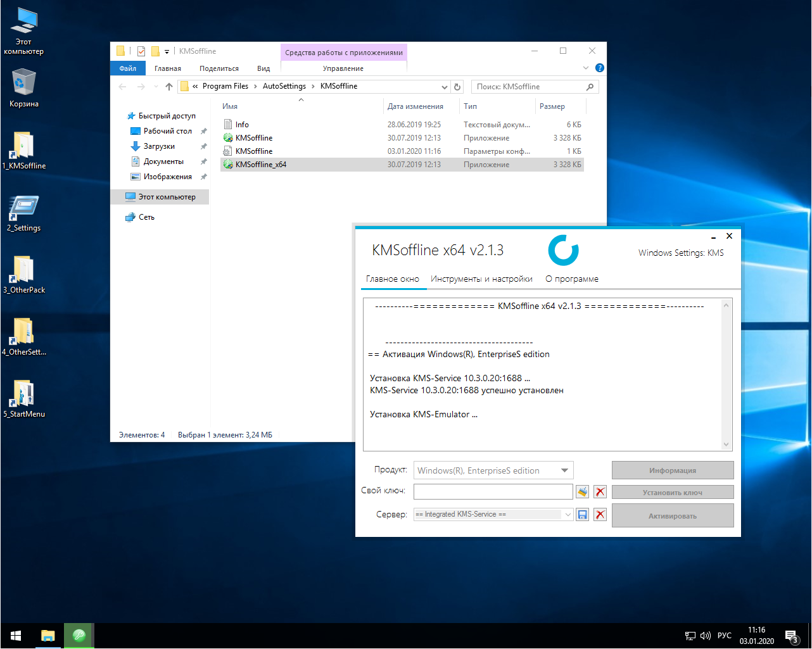Select the 3_OtherPack desktop folder
The image size is (812, 649).
(23, 274)
